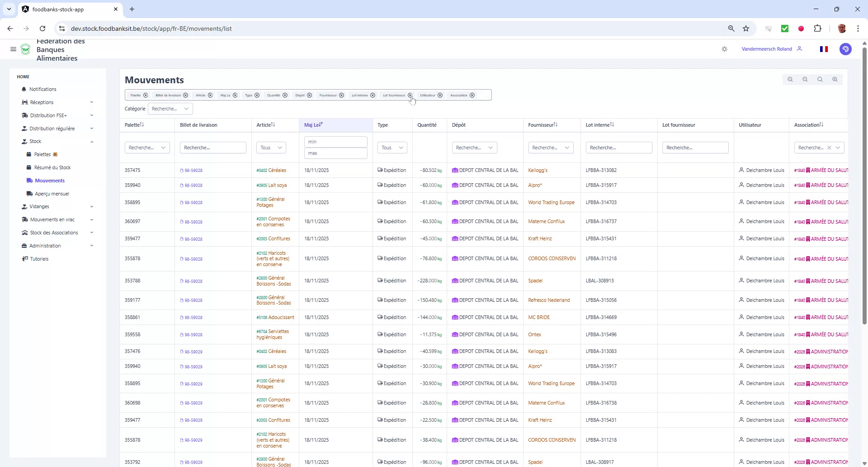Open search using the plain magnifier icon

click(x=820, y=79)
